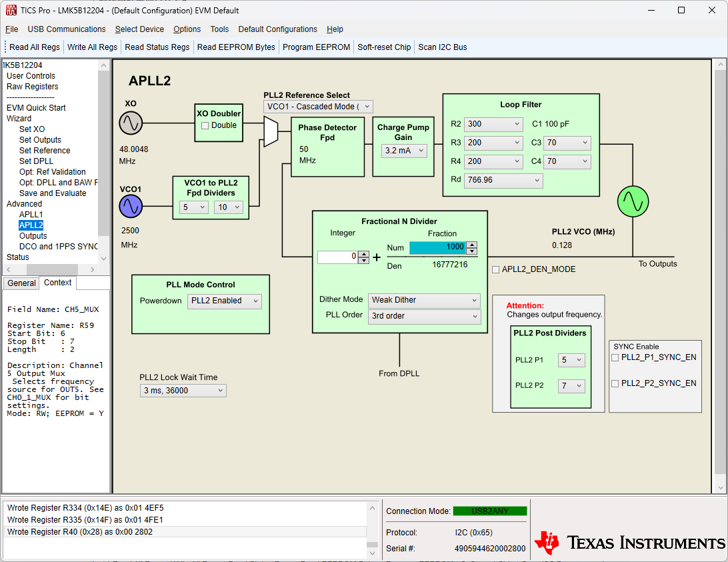
Task: Open the Loop Filter R2 dropdown
Action: click(493, 124)
